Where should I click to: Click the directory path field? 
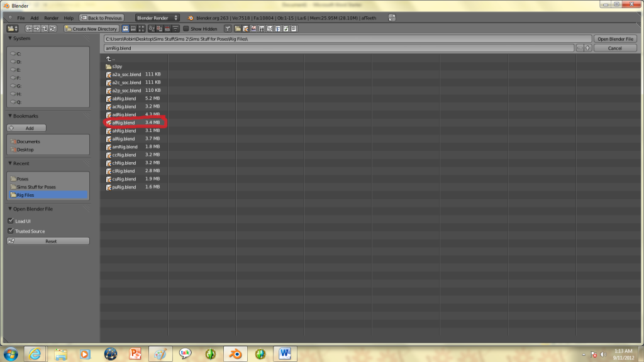pos(348,39)
